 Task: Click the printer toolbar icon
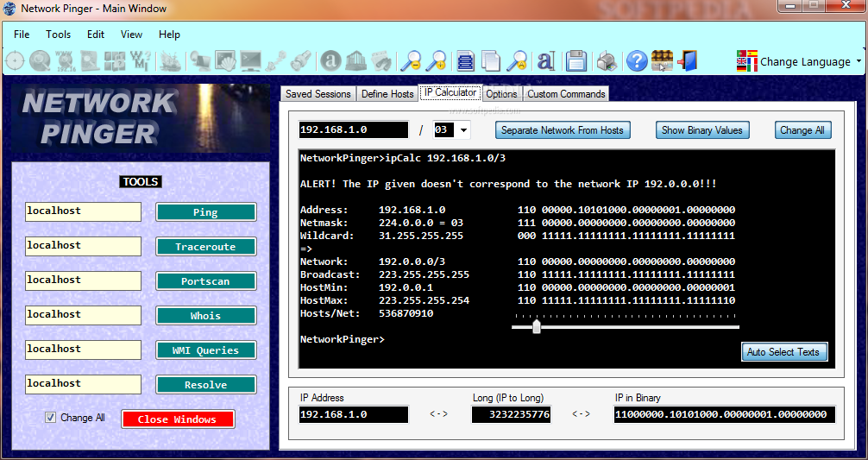[x=607, y=61]
